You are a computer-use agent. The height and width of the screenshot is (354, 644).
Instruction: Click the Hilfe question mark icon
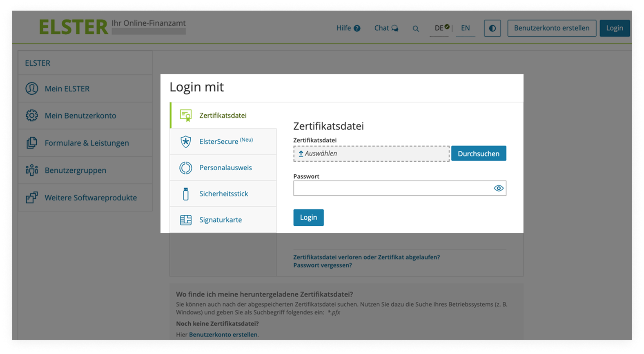(357, 29)
